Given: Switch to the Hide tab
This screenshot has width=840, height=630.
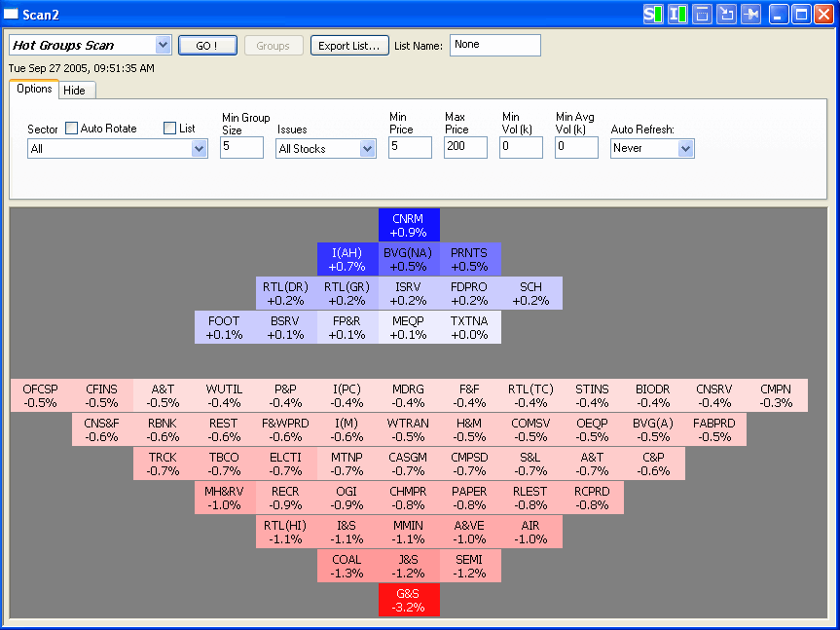Looking at the screenshot, I should pyautogui.click(x=75, y=91).
